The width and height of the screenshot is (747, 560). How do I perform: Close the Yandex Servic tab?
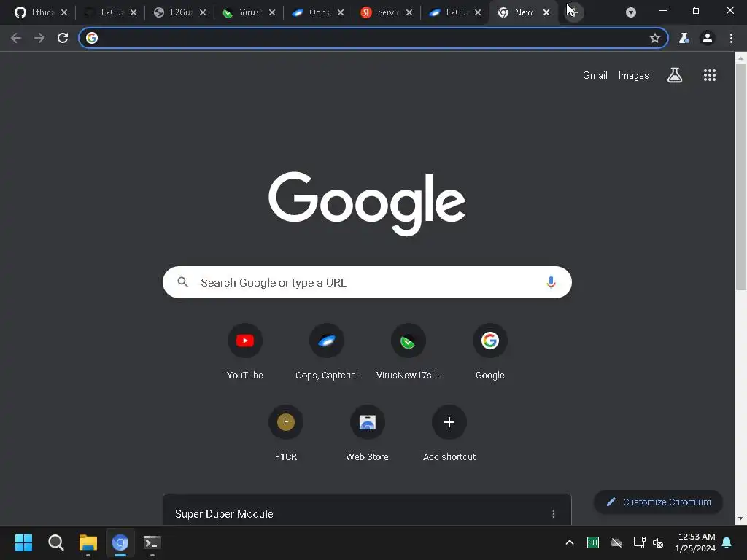(409, 12)
